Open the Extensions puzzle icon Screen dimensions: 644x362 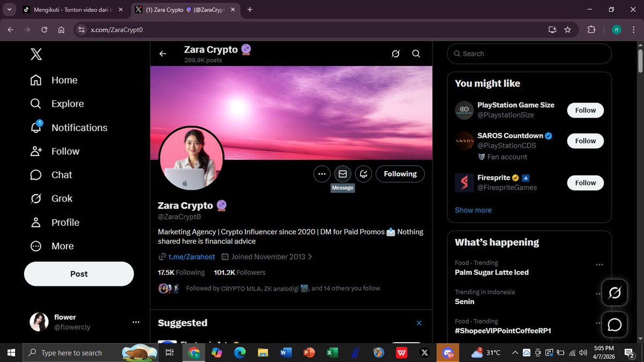591,30
